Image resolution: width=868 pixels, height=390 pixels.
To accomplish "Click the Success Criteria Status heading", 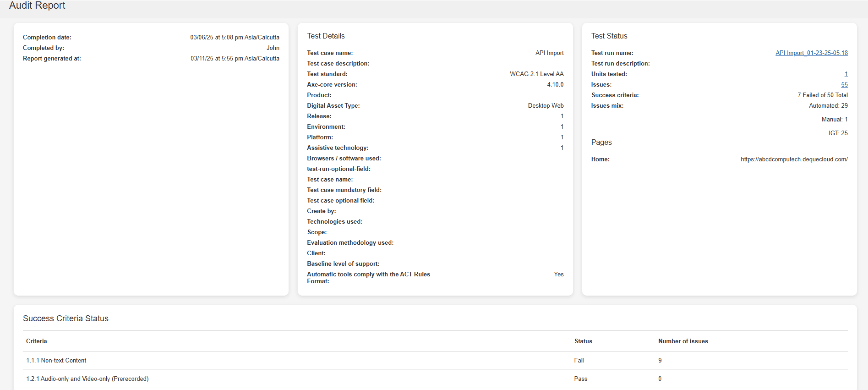I will pyautogui.click(x=66, y=319).
